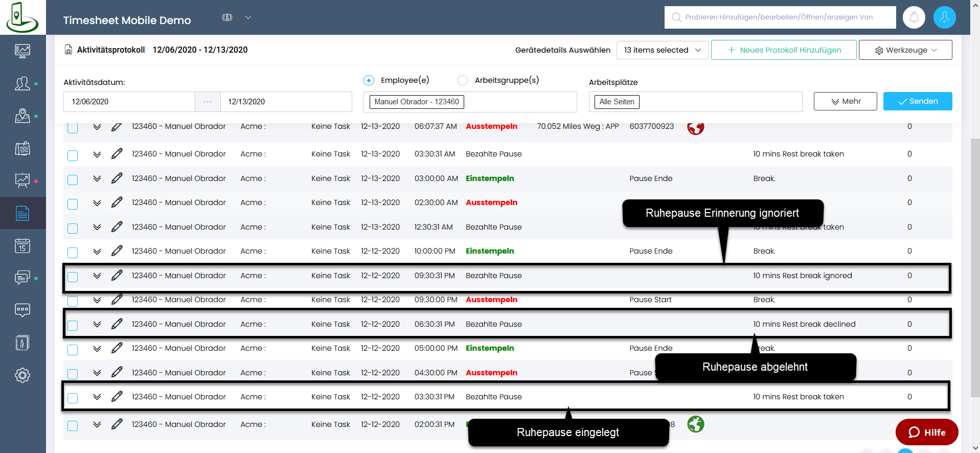Click the green globe location icon
980x453 pixels.
coord(695,424)
